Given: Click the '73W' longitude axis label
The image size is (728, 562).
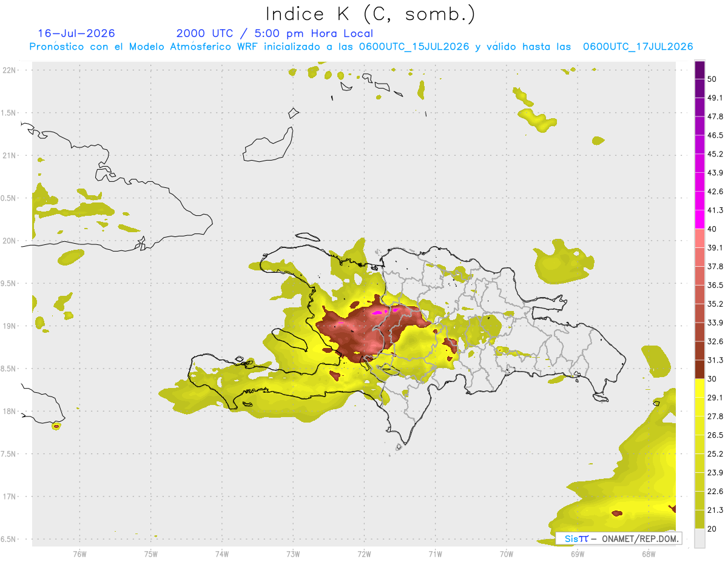Looking at the screenshot, I should click(x=293, y=554).
